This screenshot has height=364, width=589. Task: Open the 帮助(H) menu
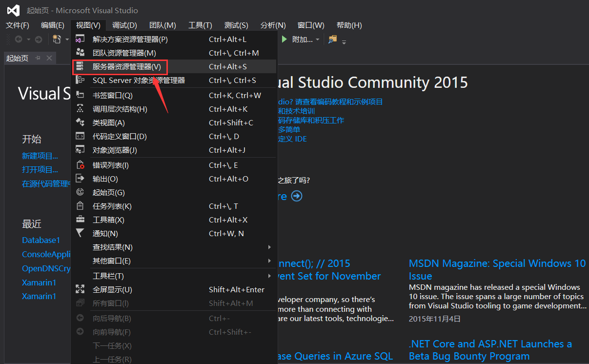pos(349,25)
